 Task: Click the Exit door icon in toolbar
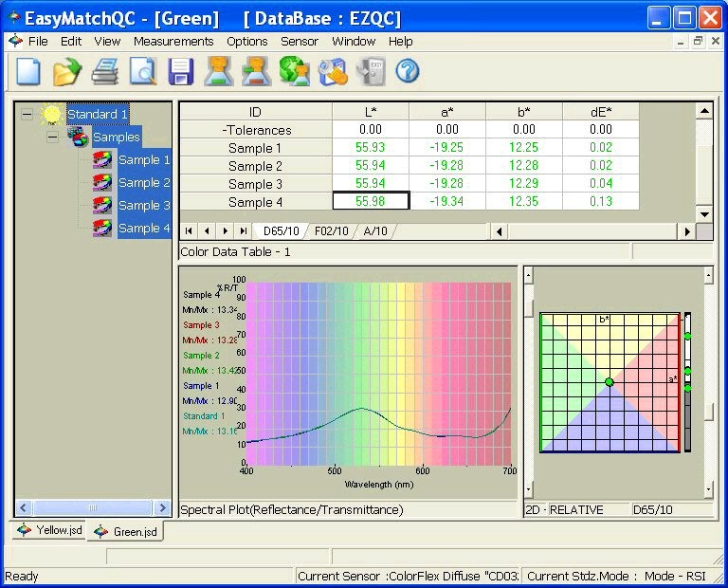pyautogui.click(x=369, y=71)
